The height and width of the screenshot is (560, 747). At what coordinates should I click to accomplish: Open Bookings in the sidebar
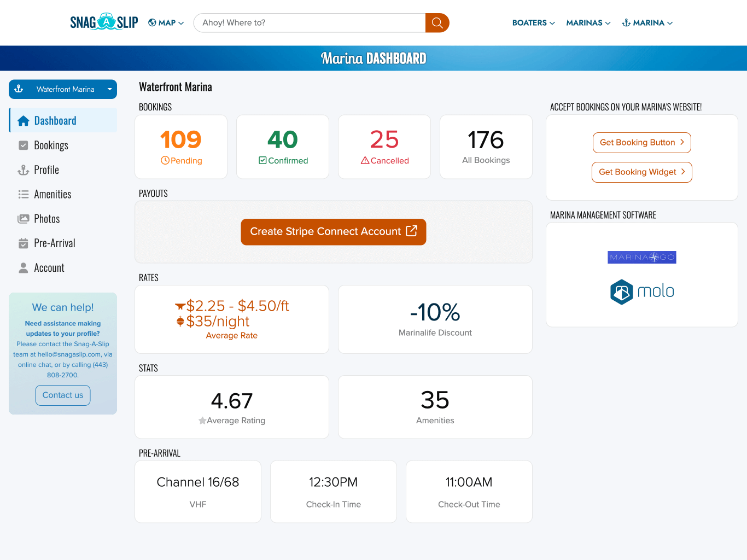63,145
